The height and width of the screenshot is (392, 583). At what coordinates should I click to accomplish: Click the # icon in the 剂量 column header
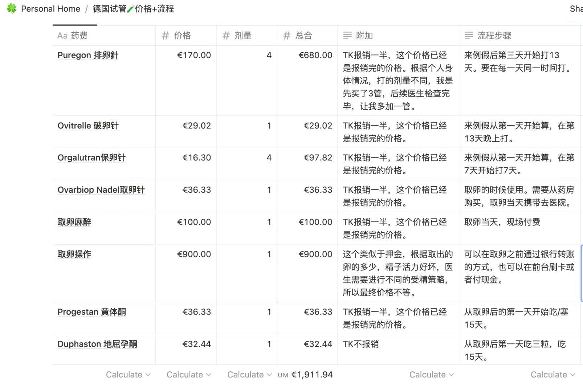tap(226, 36)
